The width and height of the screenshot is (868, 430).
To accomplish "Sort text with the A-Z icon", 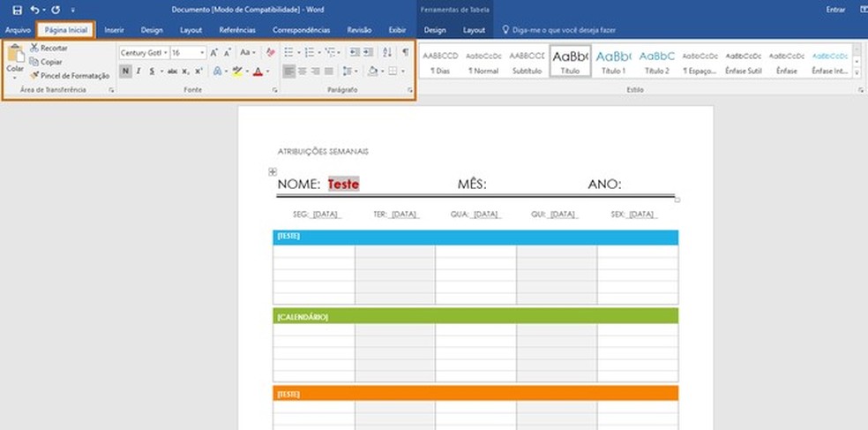I will [x=387, y=53].
